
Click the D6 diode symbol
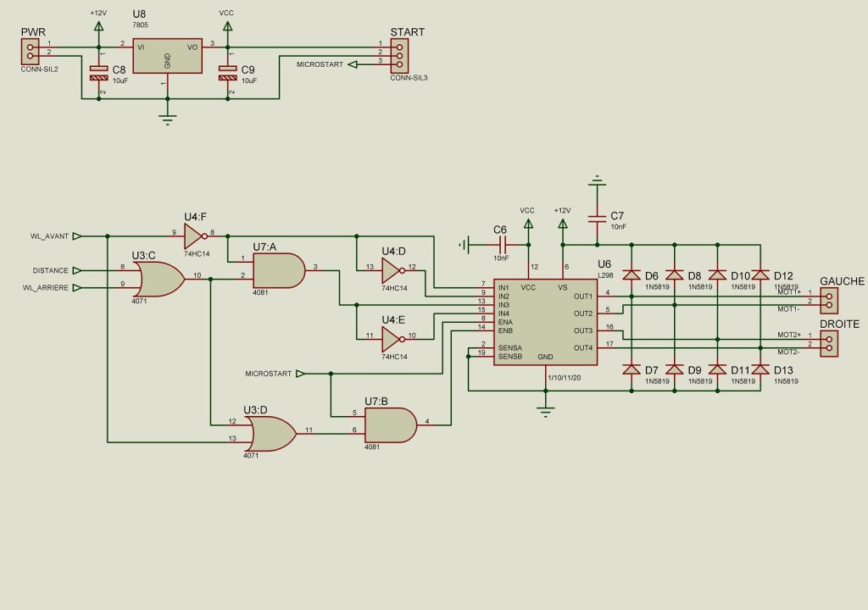(x=632, y=275)
